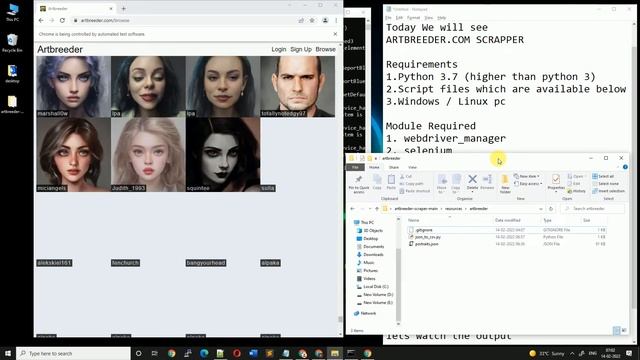This screenshot has width=640, height=360.
Task: Expand the New item dropdown
Action: (527, 176)
